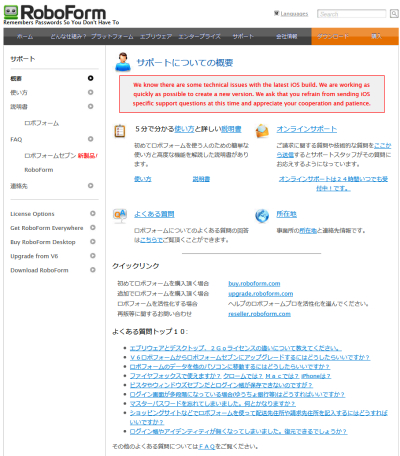This screenshot has width=400, height=456.
Task: Open the upgrade.roboform.com link
Action: [x=260, y=294]
